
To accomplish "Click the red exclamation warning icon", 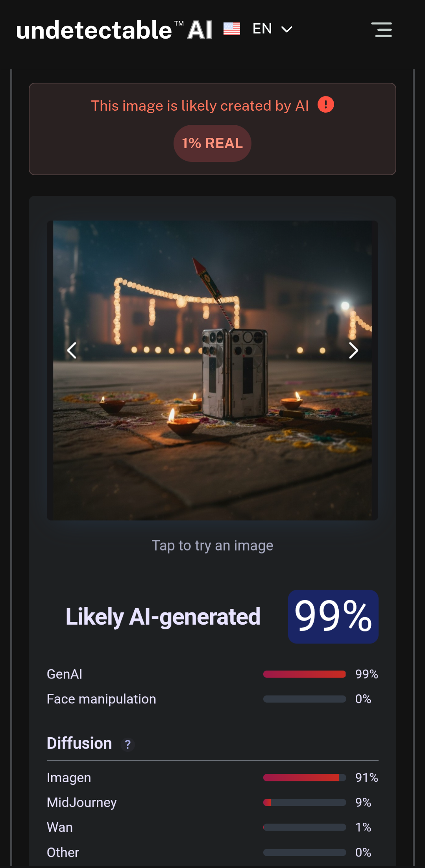I will click(x=326, y=105).
